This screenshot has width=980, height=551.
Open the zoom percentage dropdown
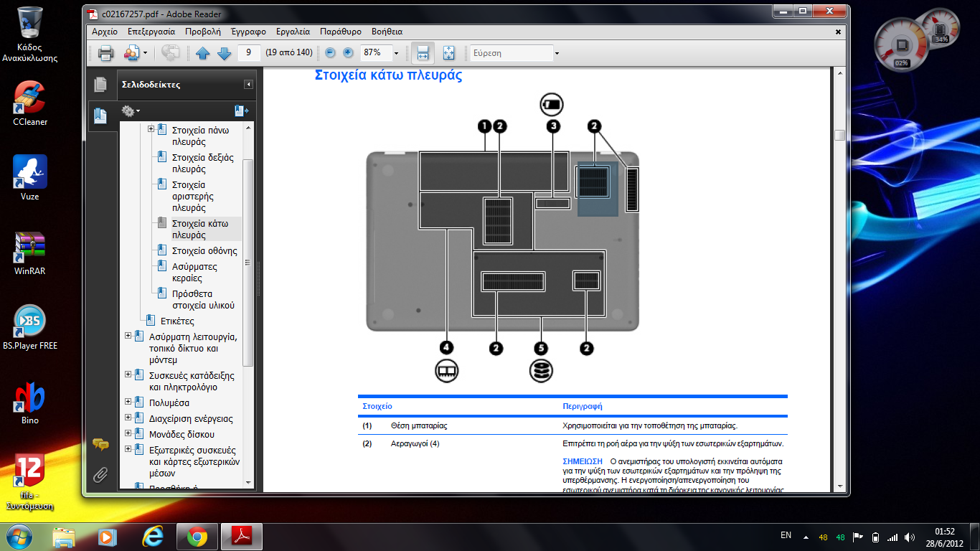395,53
